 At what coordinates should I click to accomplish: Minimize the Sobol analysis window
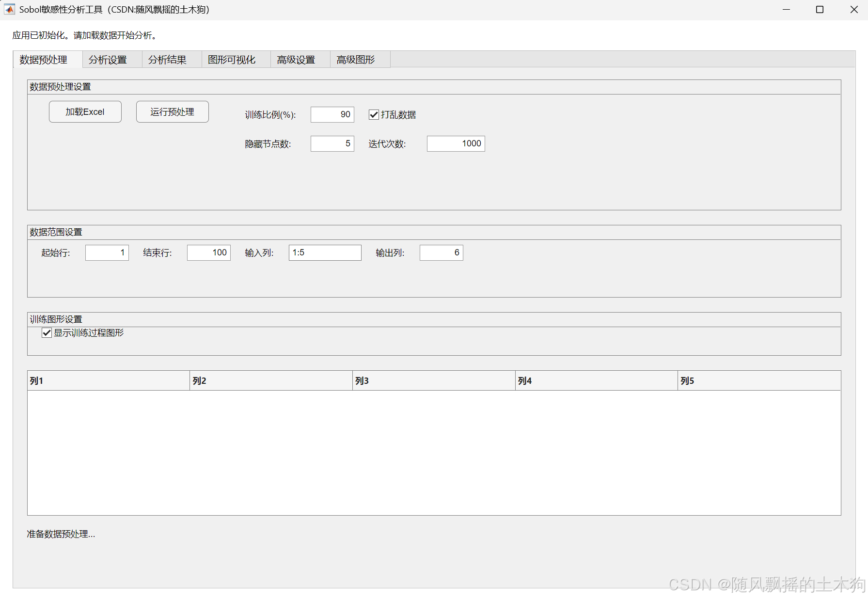[x=787, y=10]
